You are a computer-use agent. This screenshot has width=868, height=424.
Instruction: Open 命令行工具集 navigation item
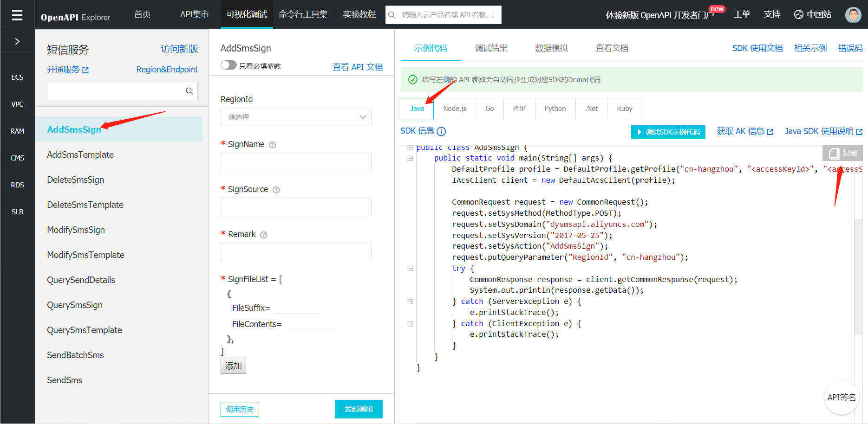(303, 14)
